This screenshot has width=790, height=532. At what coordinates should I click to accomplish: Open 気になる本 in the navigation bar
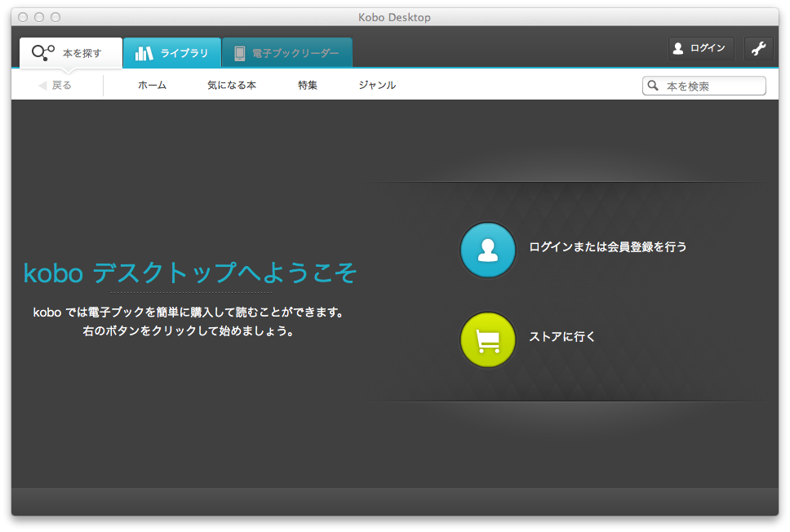(232, 85)
